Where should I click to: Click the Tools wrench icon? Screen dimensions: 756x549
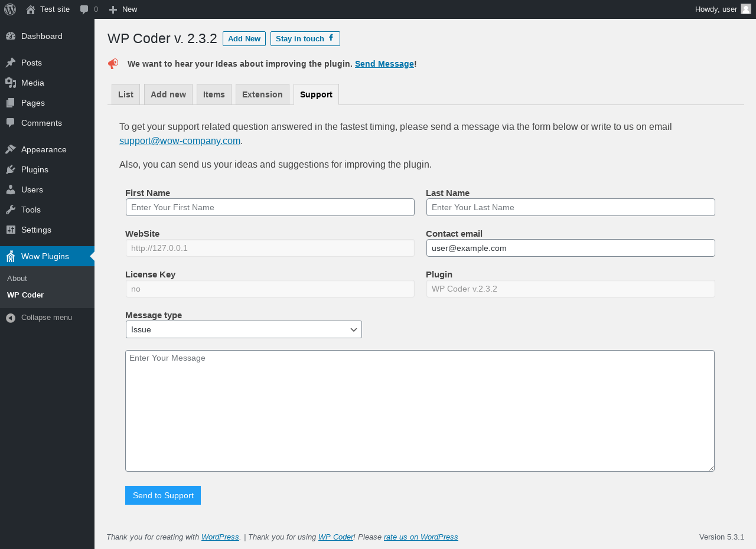(x=11, y=210)
